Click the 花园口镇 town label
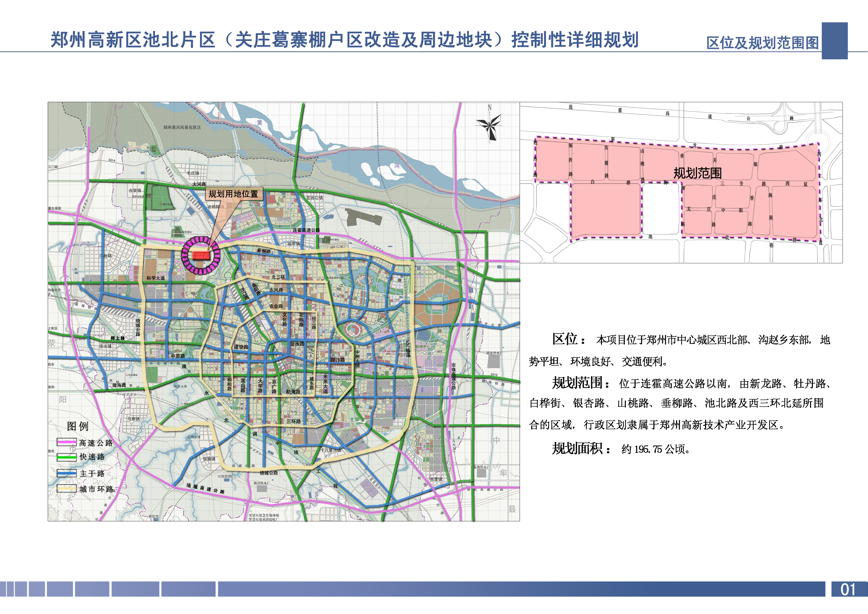Viewport: 868px width, 614px height. pos(315,197)
